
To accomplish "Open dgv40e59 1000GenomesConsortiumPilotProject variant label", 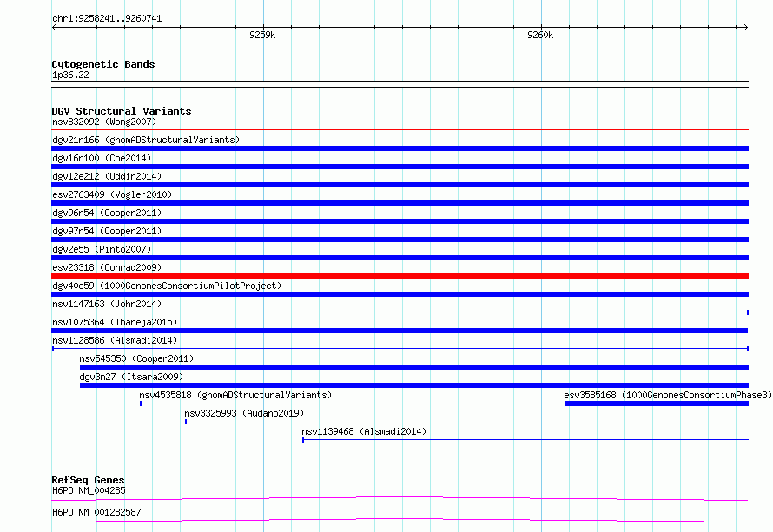I will tap(167, 286).
